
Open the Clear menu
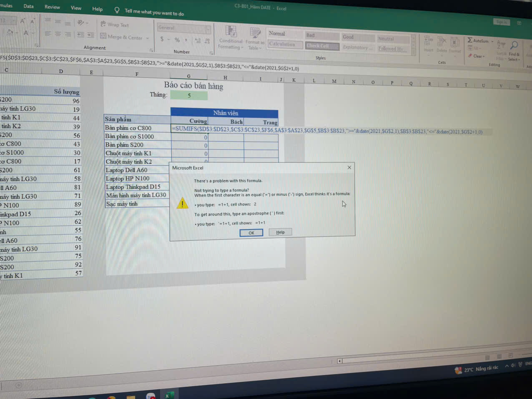[x=476, y=56]
